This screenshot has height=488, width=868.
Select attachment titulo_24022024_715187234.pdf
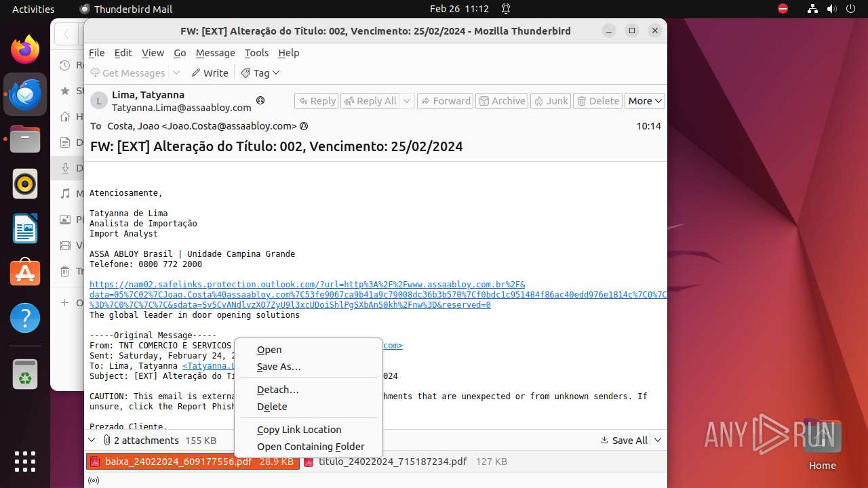406,462
